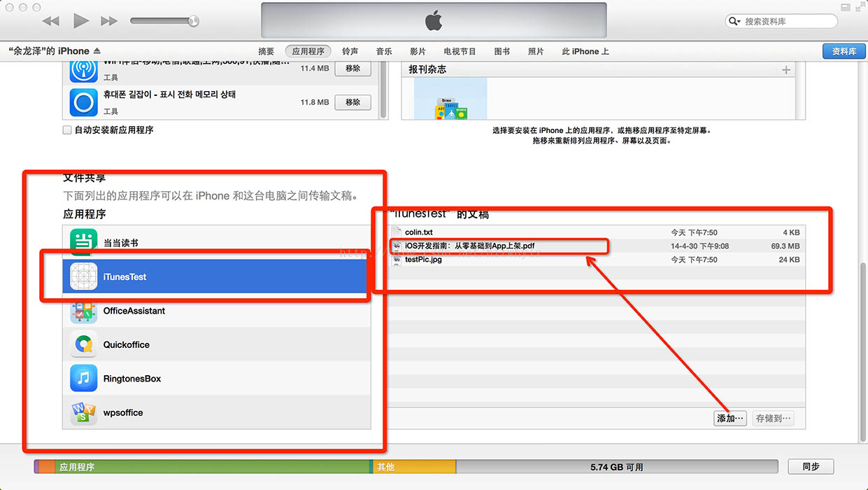Image resolution: width=868 pixels, height=490 pixels.
Task: Click the yellow 其他 storage bar segment
Action: pyautogui.click(x=414, y=467)
